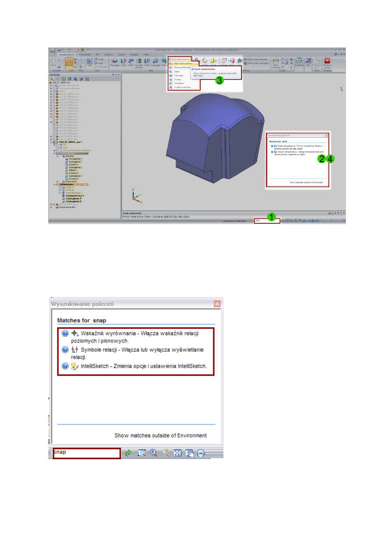Collapse the Elementy tree node
This screenshot has width=392, height=555.
tap(58, 156)
